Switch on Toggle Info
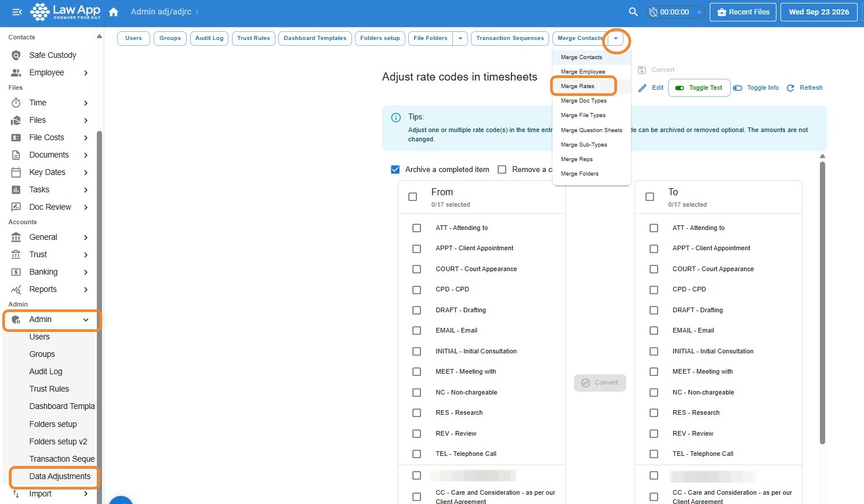The height and width of the screenshot is (504, 864). [738, 88]
